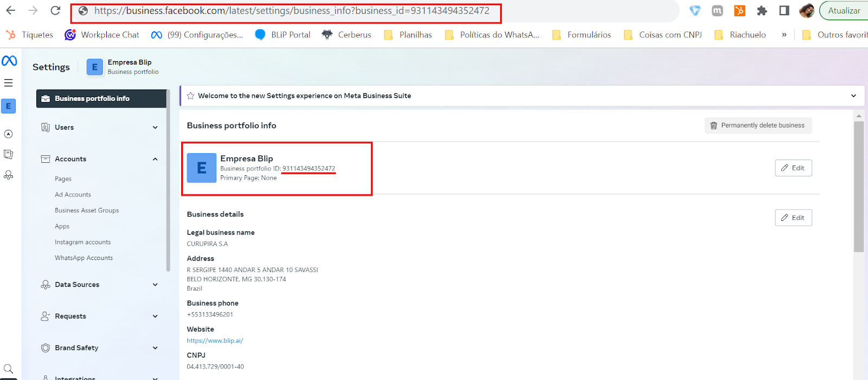The height and width of the screenshot is (380, 868).
Task: Click the CURUPIRA S.A legal name text
Action: (x=207, y=244)
